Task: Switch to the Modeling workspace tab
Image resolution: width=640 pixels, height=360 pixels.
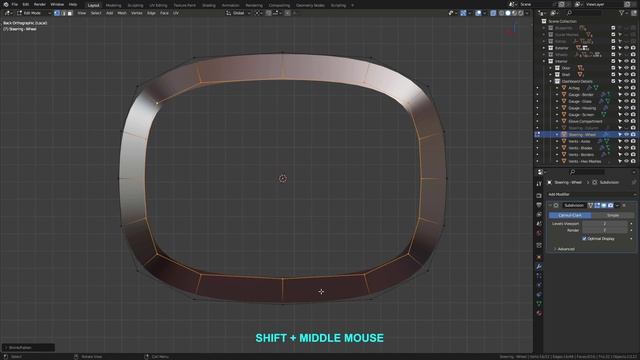Action: pyautogui.click(x=113, y=5)
